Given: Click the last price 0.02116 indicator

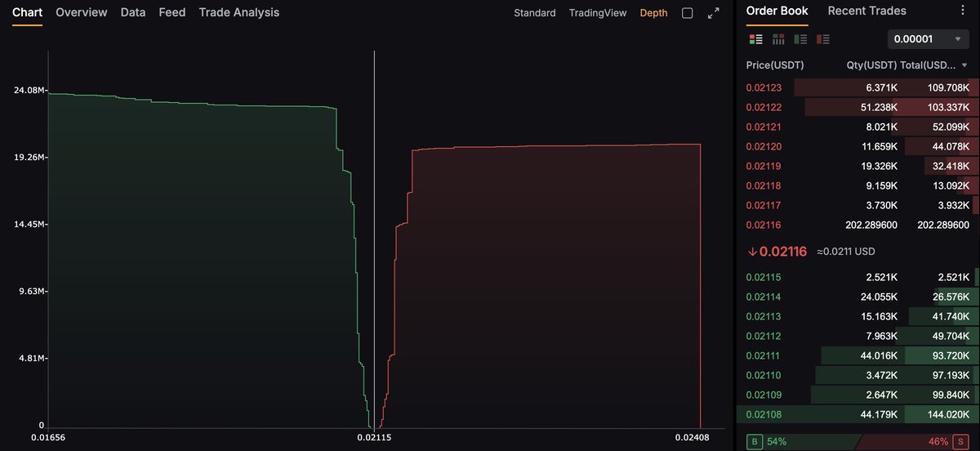Looking at the screenshot, I should 777,252.
